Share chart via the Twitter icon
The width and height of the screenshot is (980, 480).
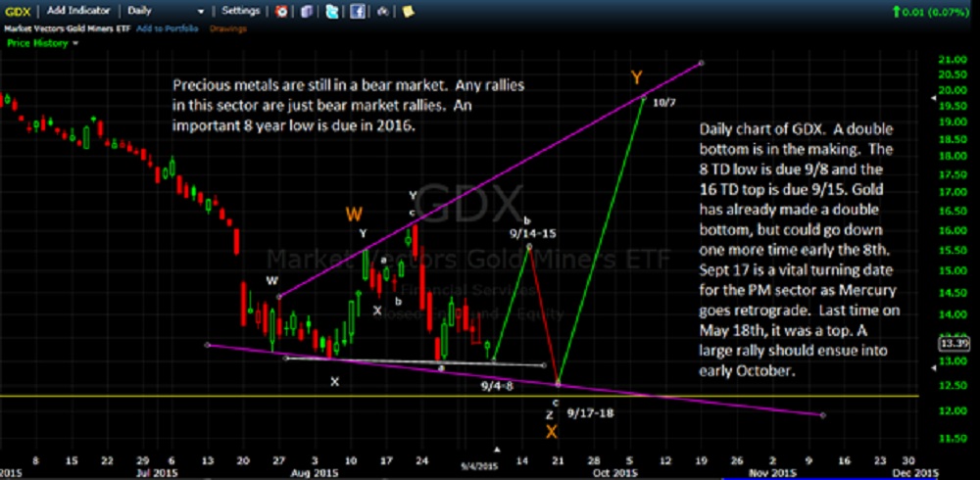(x=331, y=12)
